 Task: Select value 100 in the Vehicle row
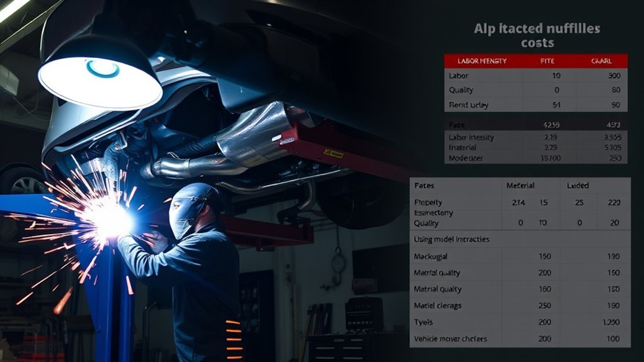[x=613, y=339]
